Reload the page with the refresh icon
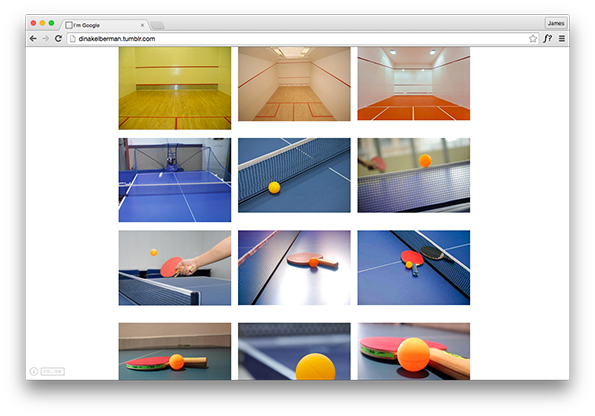Image resolution: width=595 pixels, height=416 pixels. (58, 39)
